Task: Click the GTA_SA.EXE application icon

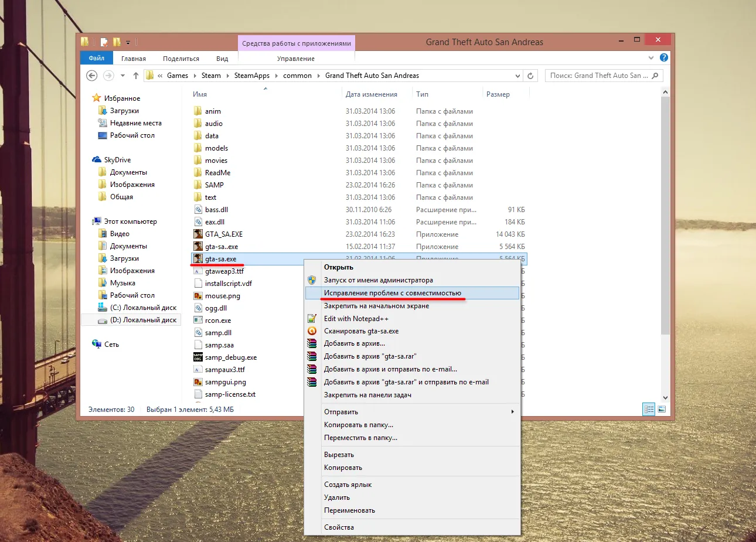Action: pos(198,234)
